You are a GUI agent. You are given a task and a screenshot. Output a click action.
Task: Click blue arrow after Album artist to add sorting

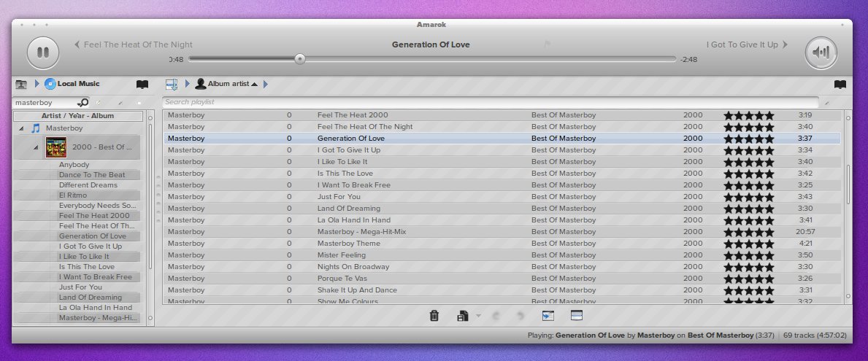[x=266, y=84]
